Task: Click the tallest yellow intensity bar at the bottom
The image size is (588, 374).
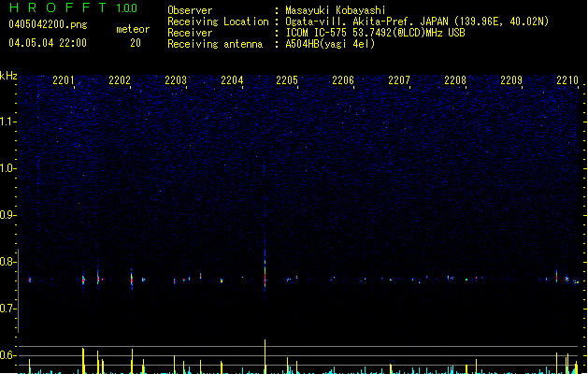Action: (265, 356)
